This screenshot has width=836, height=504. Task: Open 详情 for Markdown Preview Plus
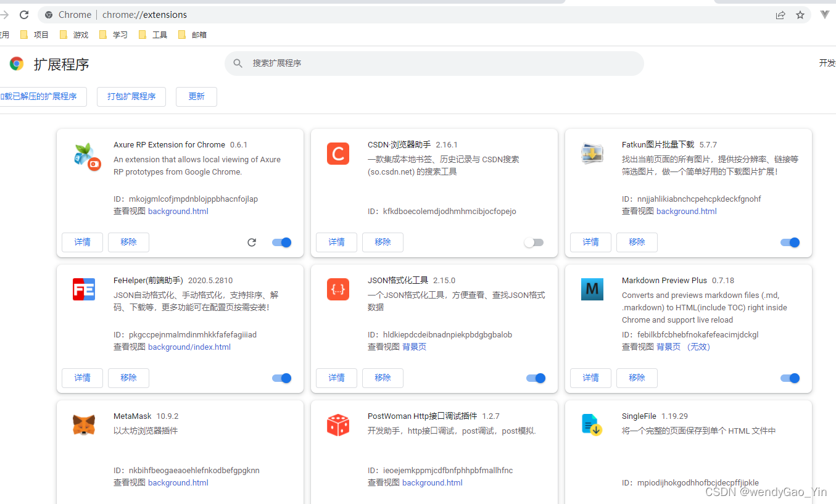click(590, 378)
